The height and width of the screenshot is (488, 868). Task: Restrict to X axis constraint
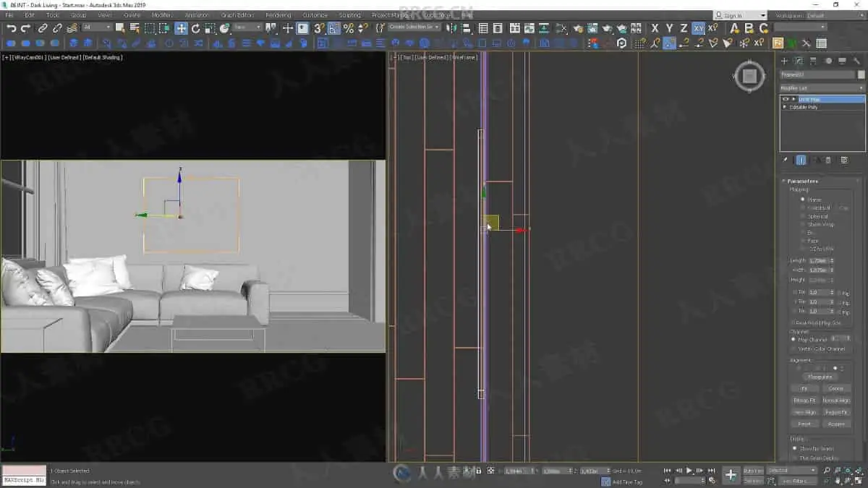tap(655, 28)
